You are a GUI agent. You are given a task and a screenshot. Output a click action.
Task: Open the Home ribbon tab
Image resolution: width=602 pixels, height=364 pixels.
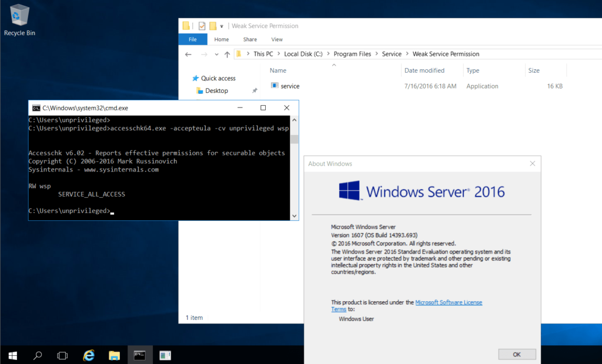click(222, 39)
